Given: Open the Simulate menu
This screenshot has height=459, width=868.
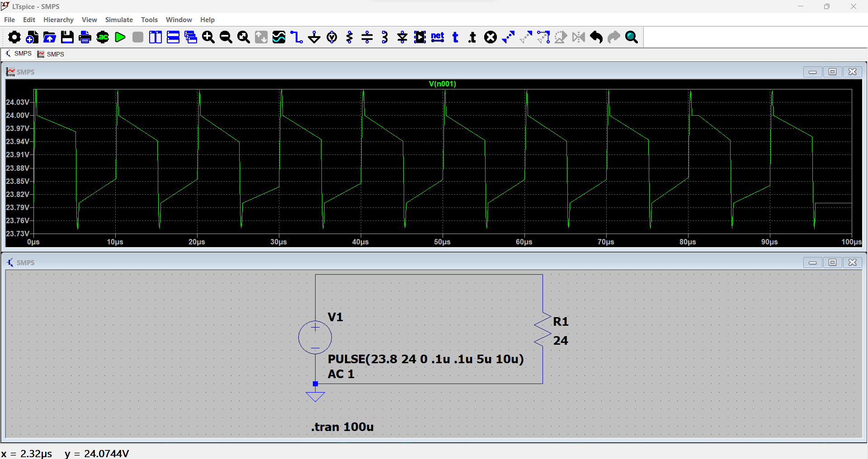Looking at the screenshot, I should pos(119,20).
